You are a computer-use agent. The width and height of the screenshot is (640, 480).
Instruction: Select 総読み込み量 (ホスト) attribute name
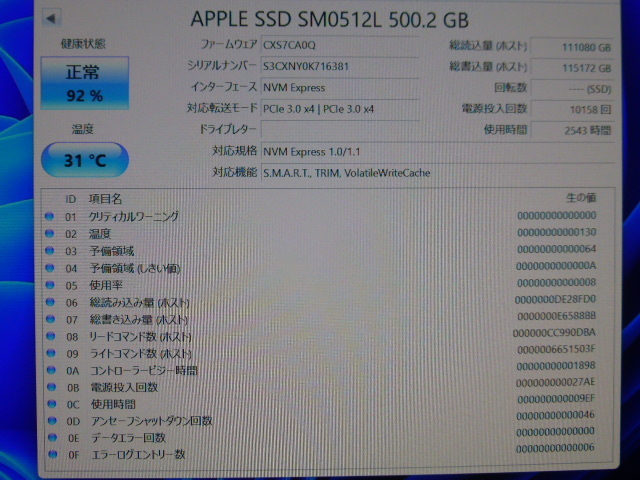click(x=140, y=303)
